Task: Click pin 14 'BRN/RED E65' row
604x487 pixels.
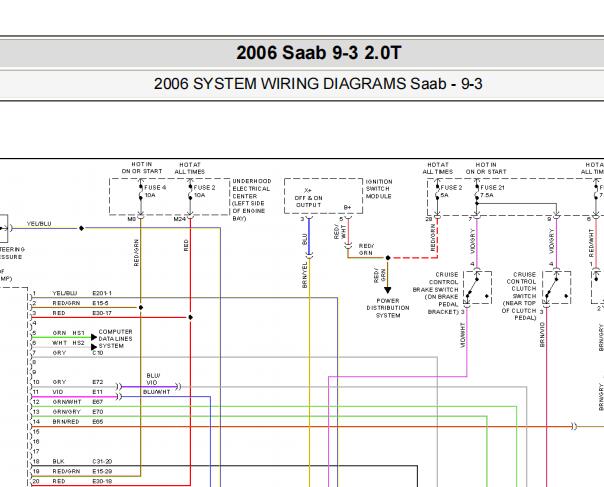Action: pyautogui.click(x=68, y=422)
